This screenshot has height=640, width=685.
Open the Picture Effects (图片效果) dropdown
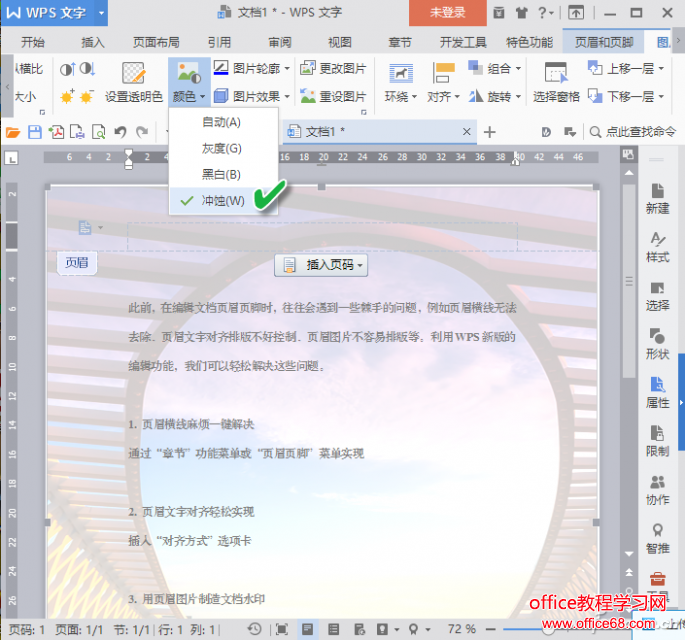click(252, 96)
